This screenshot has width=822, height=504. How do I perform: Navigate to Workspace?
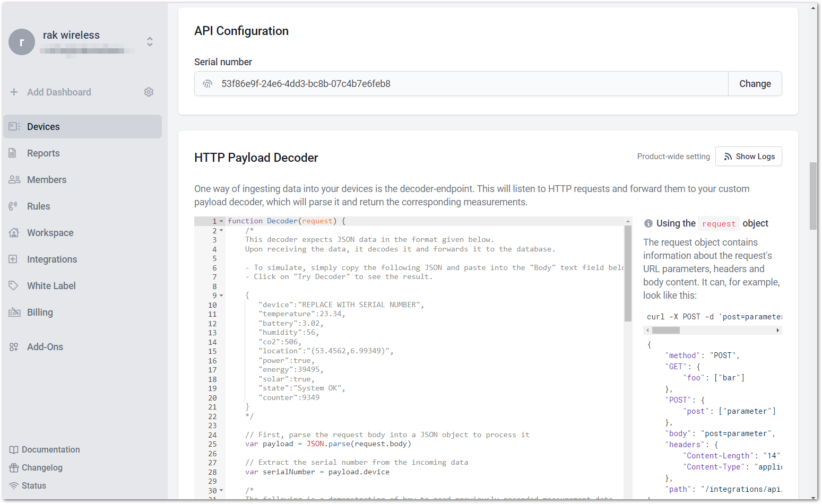tap(82, 232)
